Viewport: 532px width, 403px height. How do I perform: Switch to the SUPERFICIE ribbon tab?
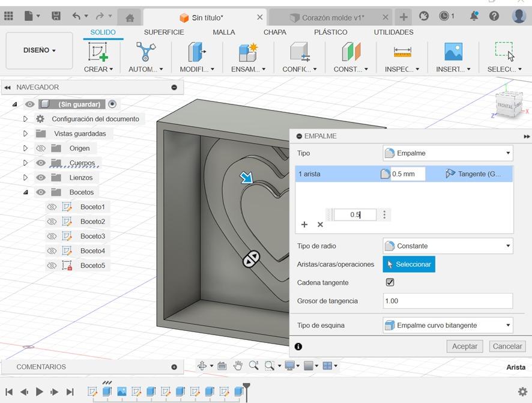(164, 32)
